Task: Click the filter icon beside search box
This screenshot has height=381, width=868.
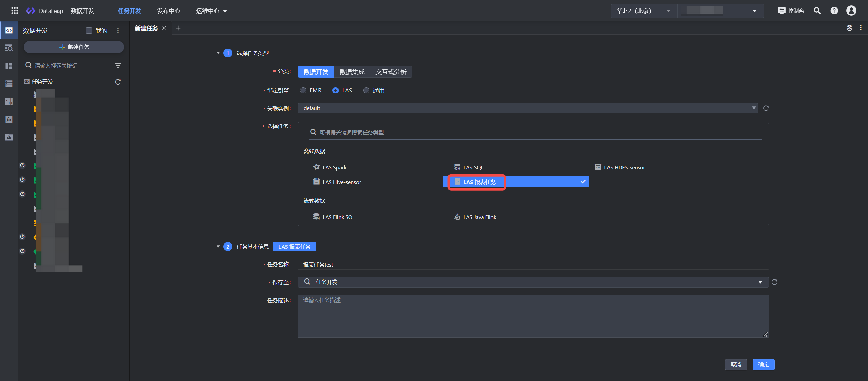Action: pos(118,65)
